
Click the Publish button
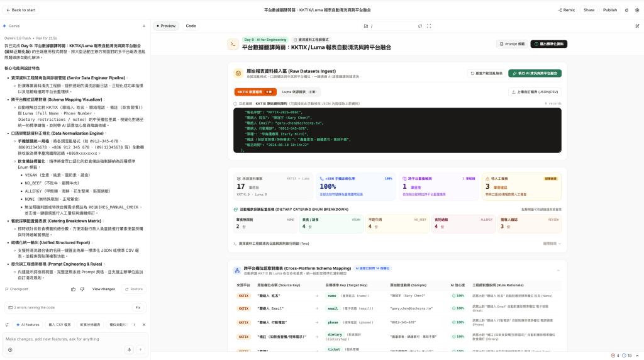(x=610, y=10)
